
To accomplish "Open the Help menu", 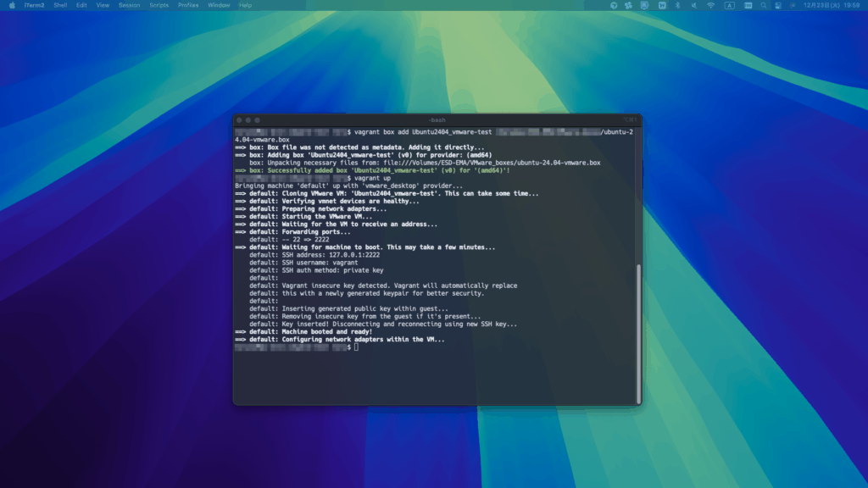I will point(245,5).
